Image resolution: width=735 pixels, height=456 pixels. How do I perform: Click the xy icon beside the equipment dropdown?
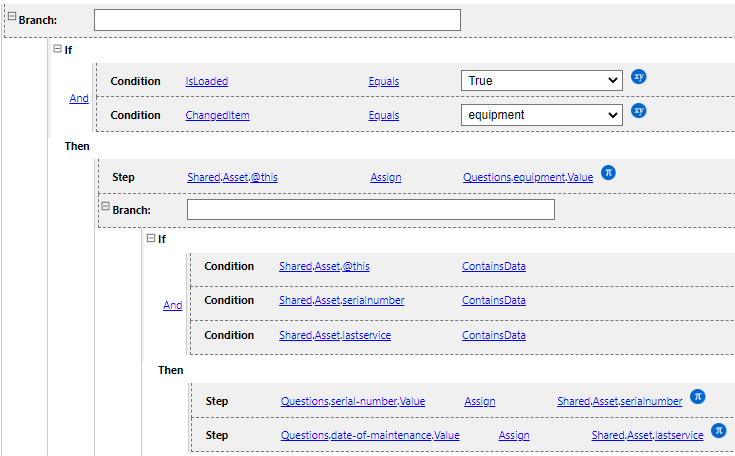pos(639,111)
